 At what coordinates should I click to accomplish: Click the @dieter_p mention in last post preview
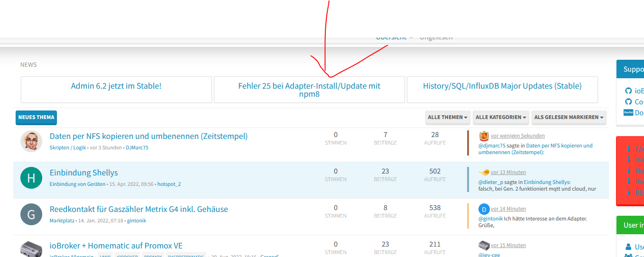[491, 182]
